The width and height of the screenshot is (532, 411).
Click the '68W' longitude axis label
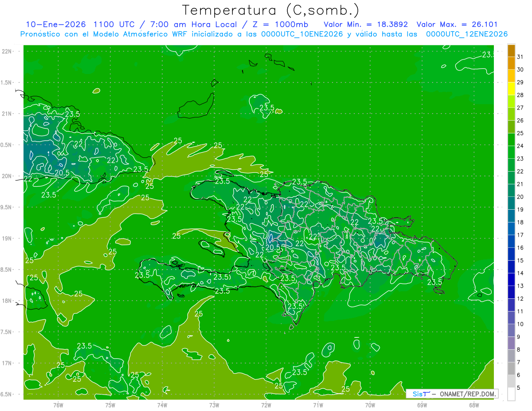point(473,405)
